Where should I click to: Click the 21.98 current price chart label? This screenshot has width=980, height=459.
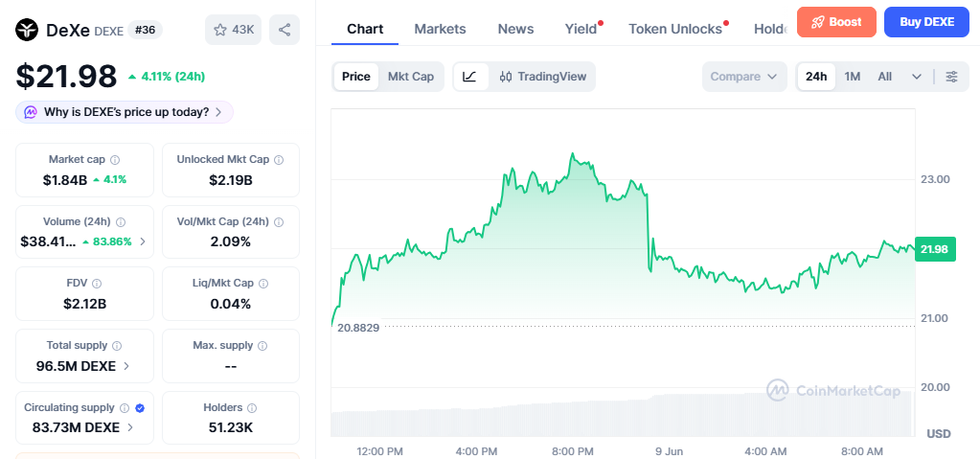pos(934,249)
